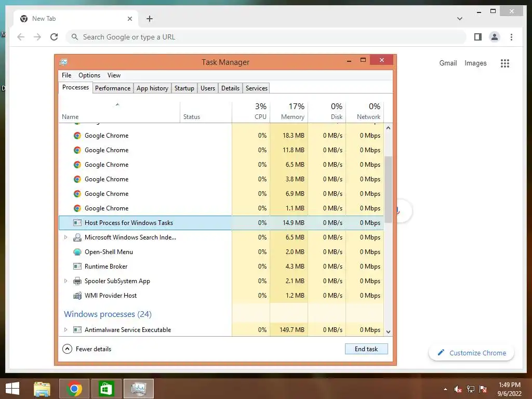Click the Status column header
532x399 pixels.
pyautogui.click(x=206, y=112)
